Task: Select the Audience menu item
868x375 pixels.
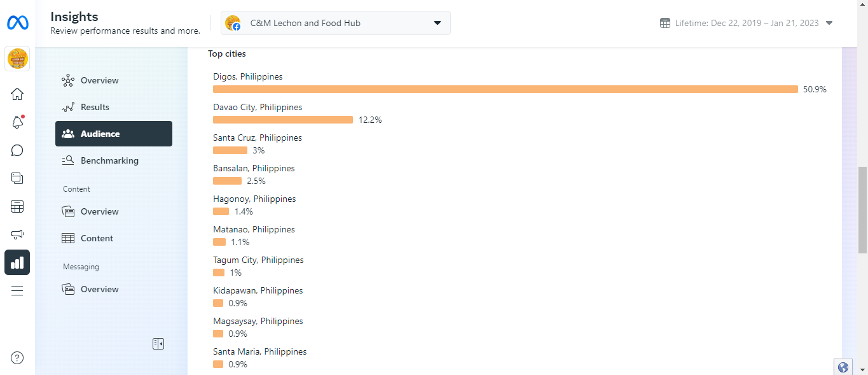Action: (114, 134)
